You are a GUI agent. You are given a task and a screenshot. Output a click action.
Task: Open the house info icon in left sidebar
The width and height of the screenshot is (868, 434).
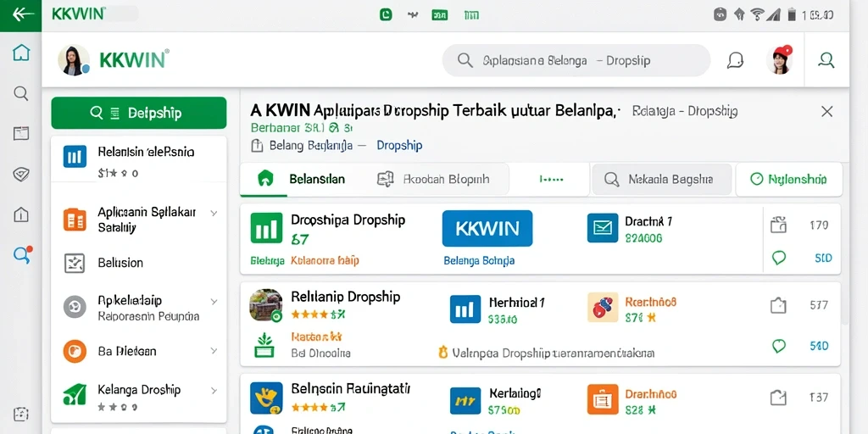tap(21, 214)
